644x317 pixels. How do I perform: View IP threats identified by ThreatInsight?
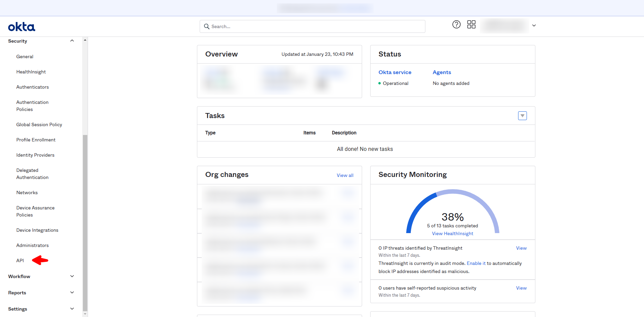point(521,248)
